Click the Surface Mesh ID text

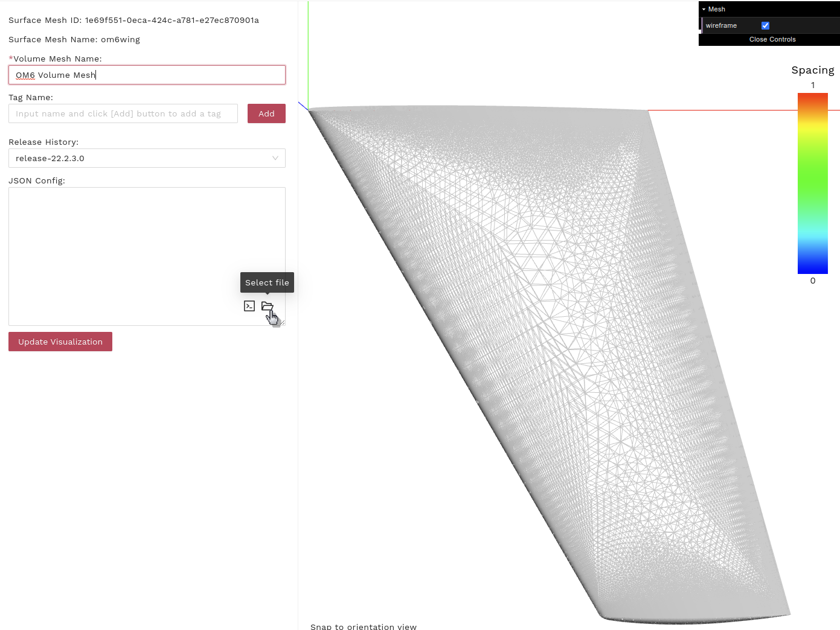click(x=133, y=20)
